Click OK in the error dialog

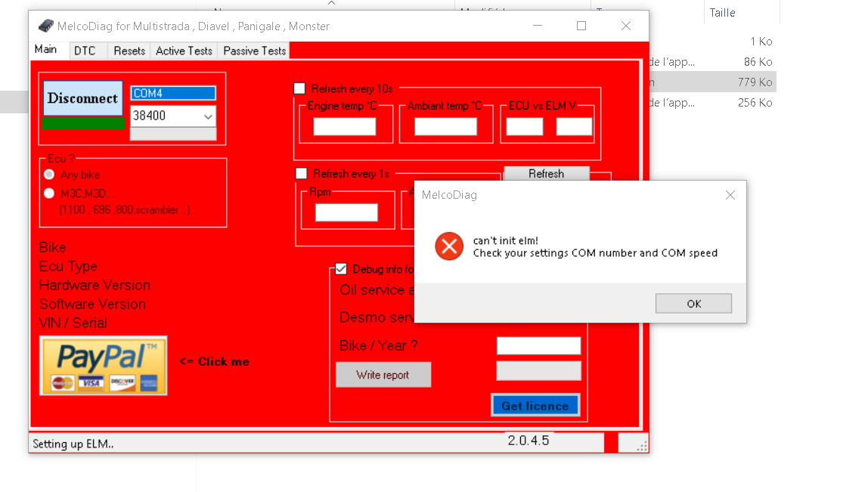(x=693, y=303)
